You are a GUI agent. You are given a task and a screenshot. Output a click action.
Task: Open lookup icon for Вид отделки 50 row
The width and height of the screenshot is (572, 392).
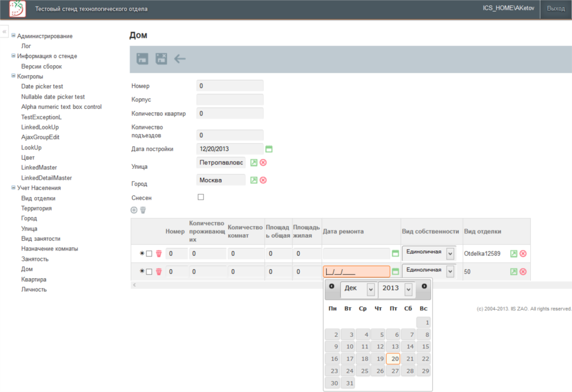pyautogui.click(x=514, y=272)
